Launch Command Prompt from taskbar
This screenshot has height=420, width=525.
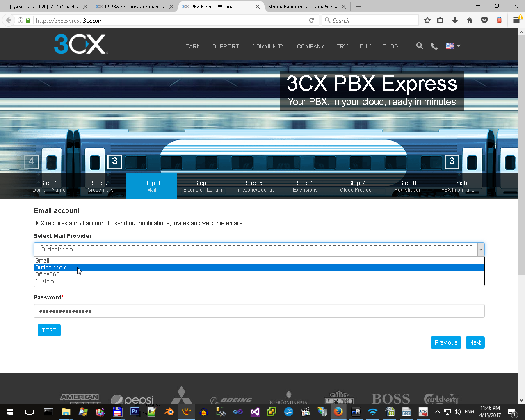point(48,412)
